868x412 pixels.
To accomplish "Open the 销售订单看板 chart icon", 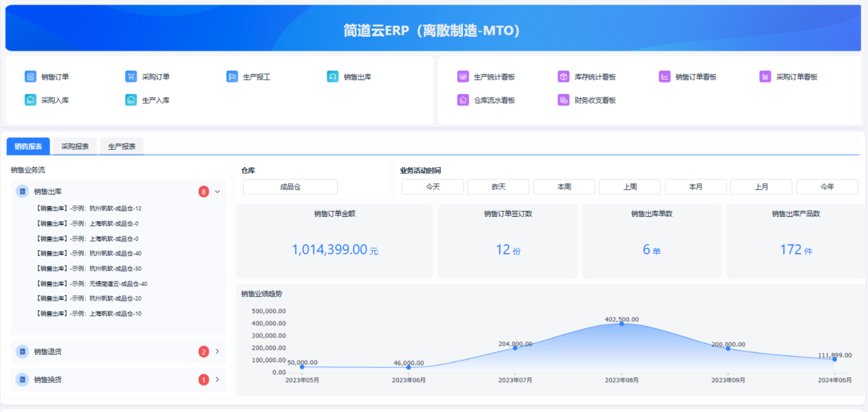I will tap(665, 76).
